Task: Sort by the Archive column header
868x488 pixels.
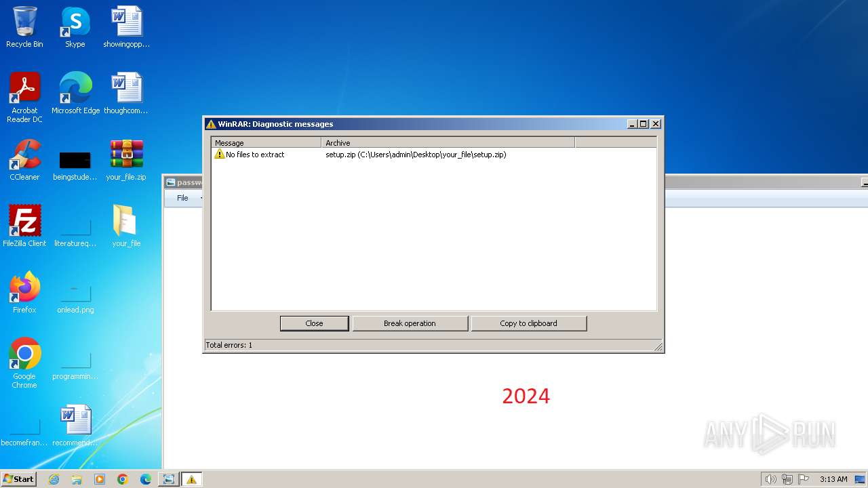Action: tap(448, 143)
